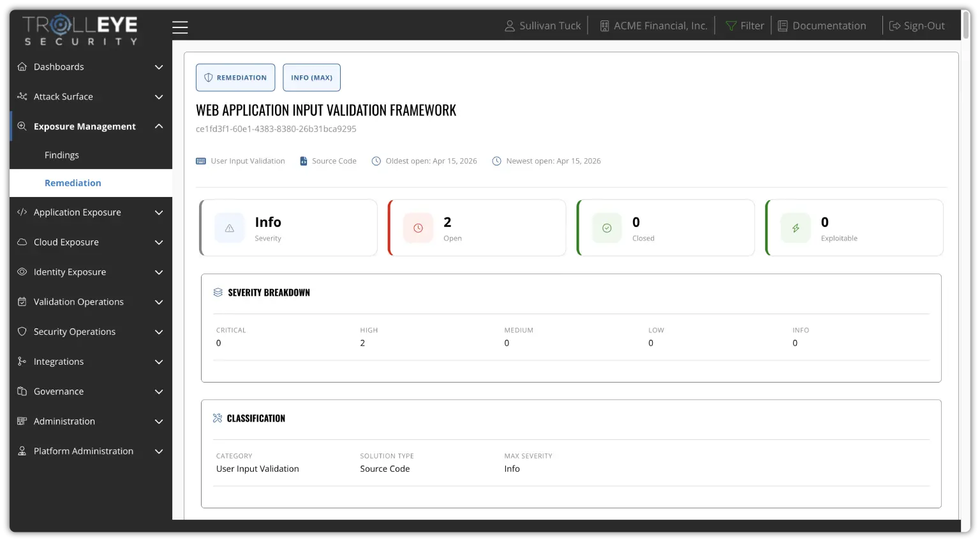Click the REMEDIATION badge button
Viewport: 980px width, 542px height.
[235, 78]
